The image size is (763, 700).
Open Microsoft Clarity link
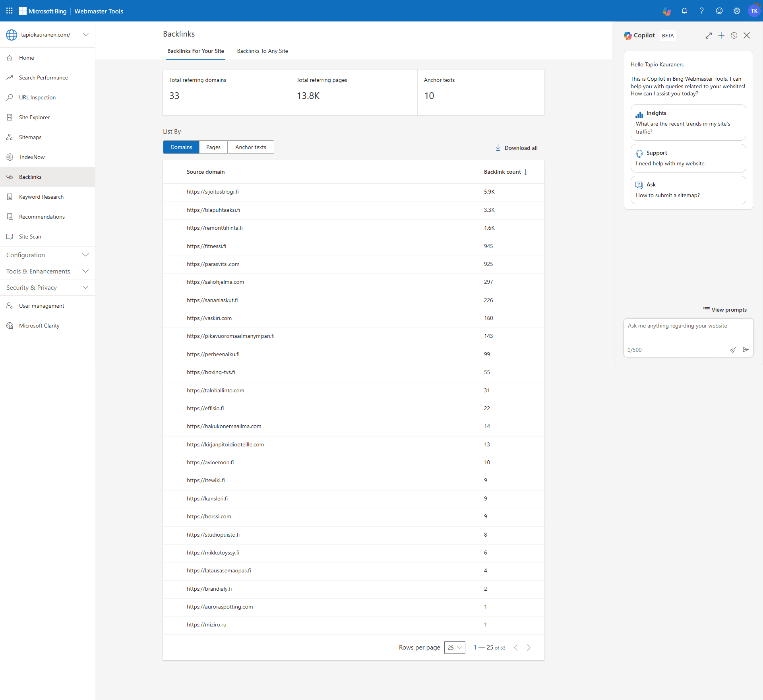(48, 326)
